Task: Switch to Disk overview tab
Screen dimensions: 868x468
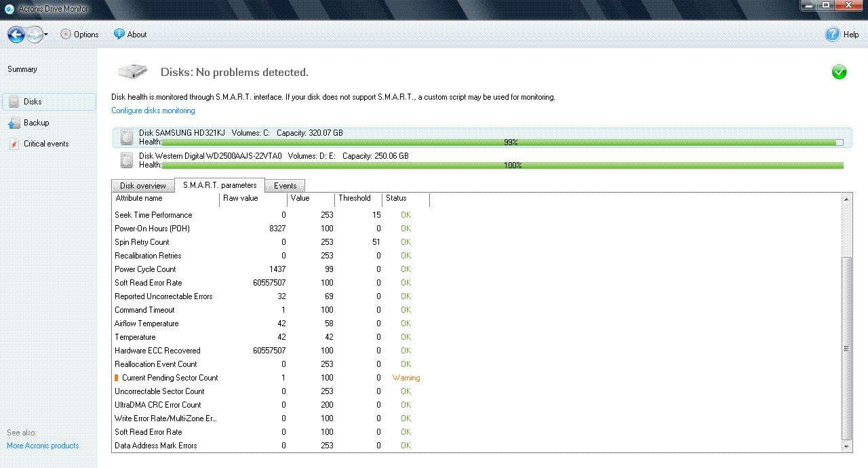Action: pos(142,186)
